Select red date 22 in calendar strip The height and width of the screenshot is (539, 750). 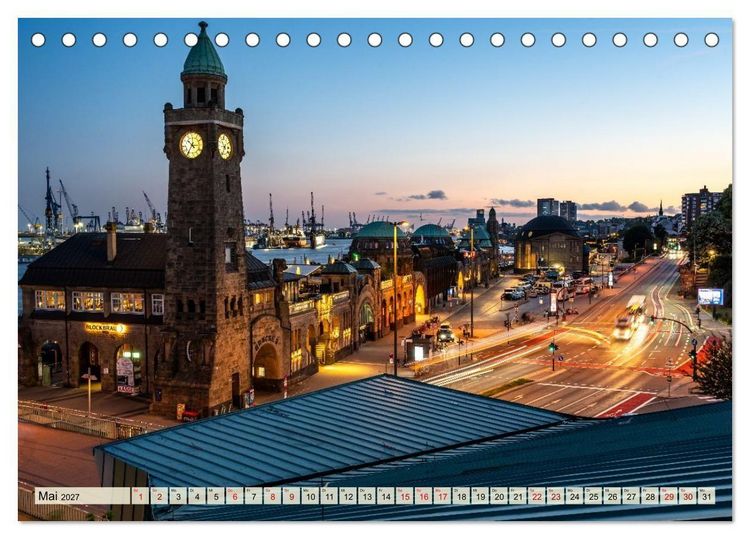pos(537,496)
